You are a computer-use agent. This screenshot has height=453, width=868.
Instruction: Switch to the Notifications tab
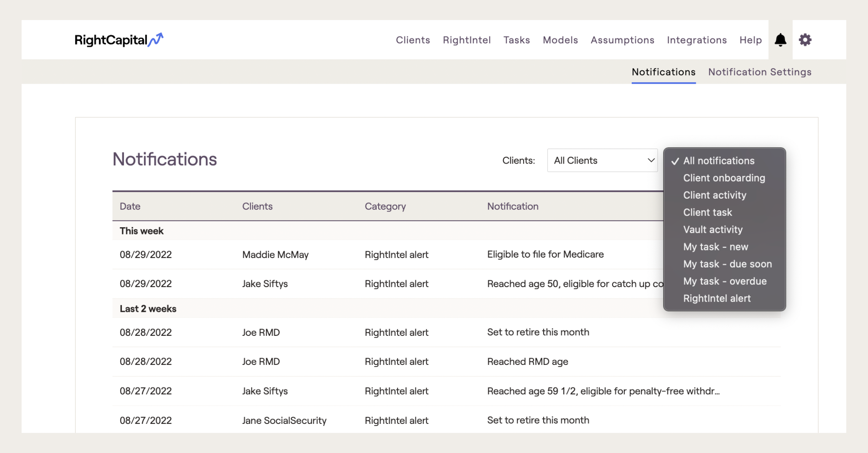(x=664, y=72)
